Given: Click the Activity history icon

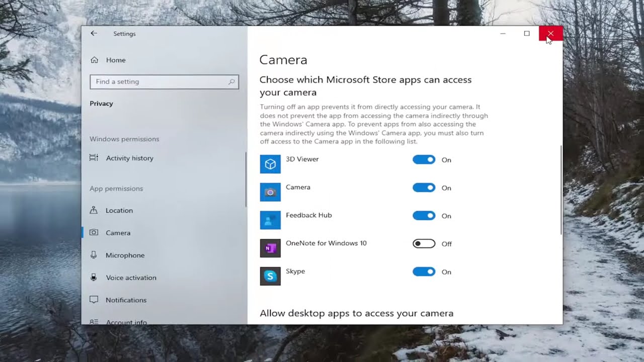Looking at the screenshot, I should (94, 158).
